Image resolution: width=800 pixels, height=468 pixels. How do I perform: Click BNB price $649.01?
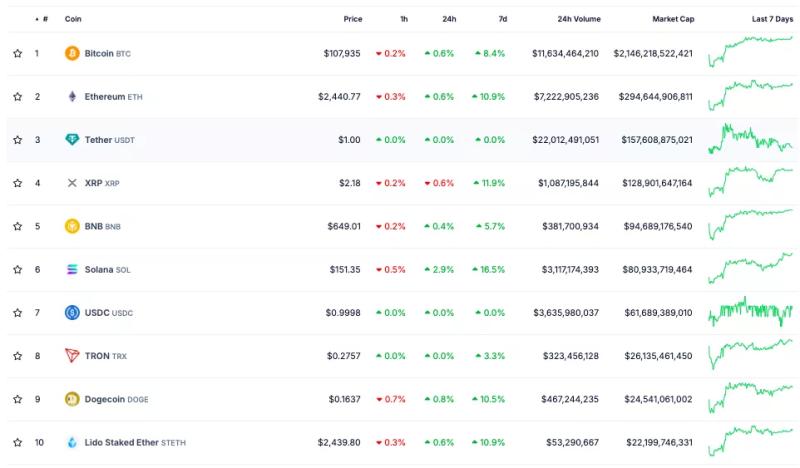pos(344,226)
